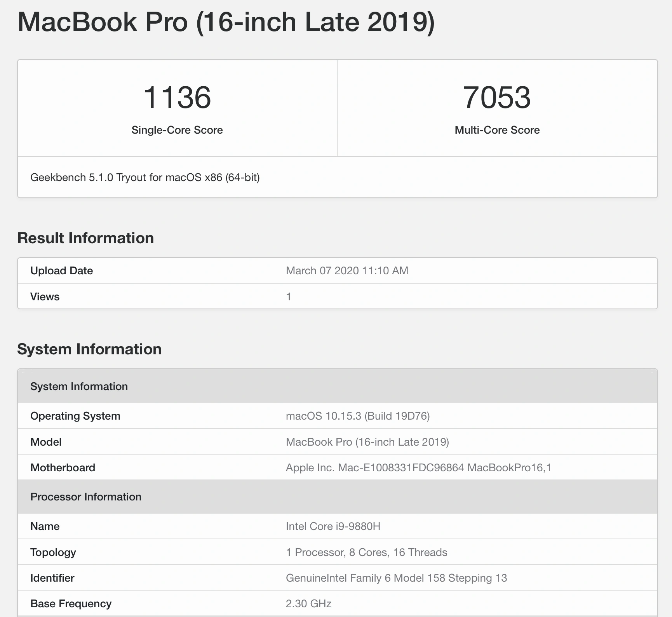Select the Views count value 1
This screenshot has width=672, height=617.
click(x=289, y=296)
